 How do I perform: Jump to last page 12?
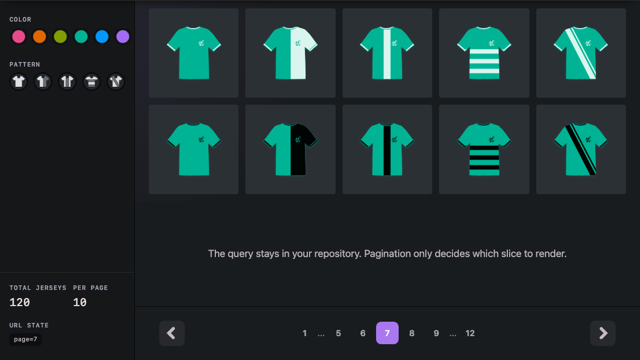click(470, 333)
